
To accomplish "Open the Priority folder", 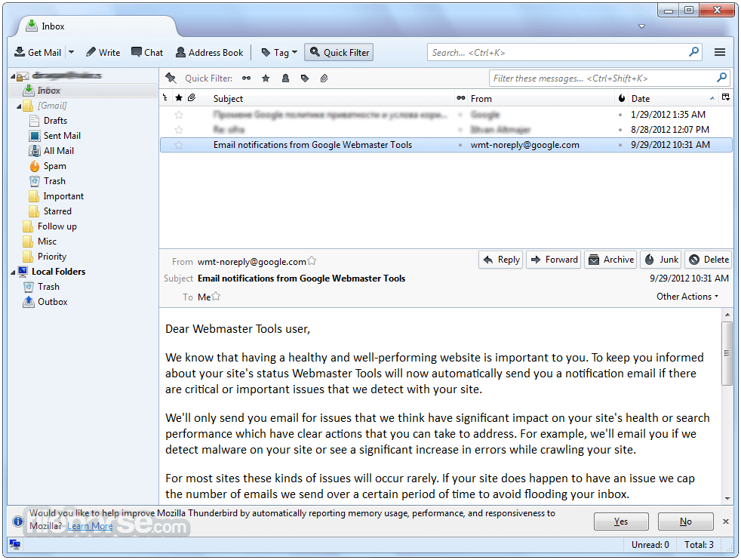I will [x=51, y=257].
